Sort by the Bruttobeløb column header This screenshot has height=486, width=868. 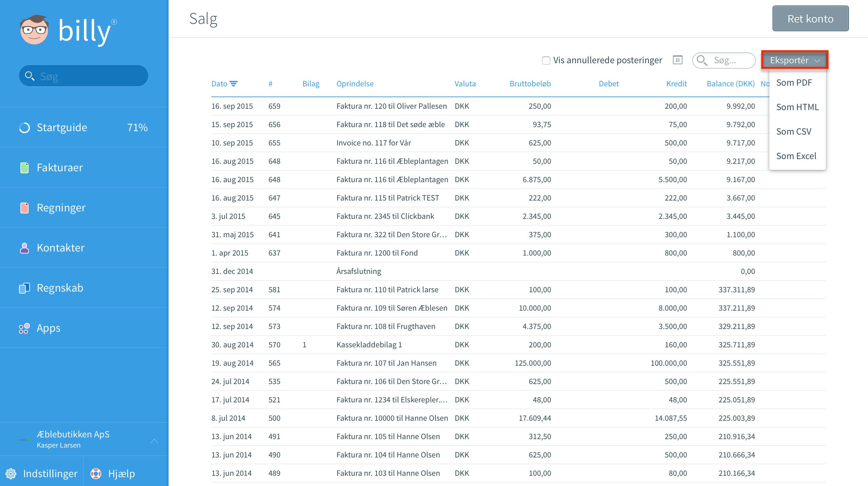tap(530, 84)
